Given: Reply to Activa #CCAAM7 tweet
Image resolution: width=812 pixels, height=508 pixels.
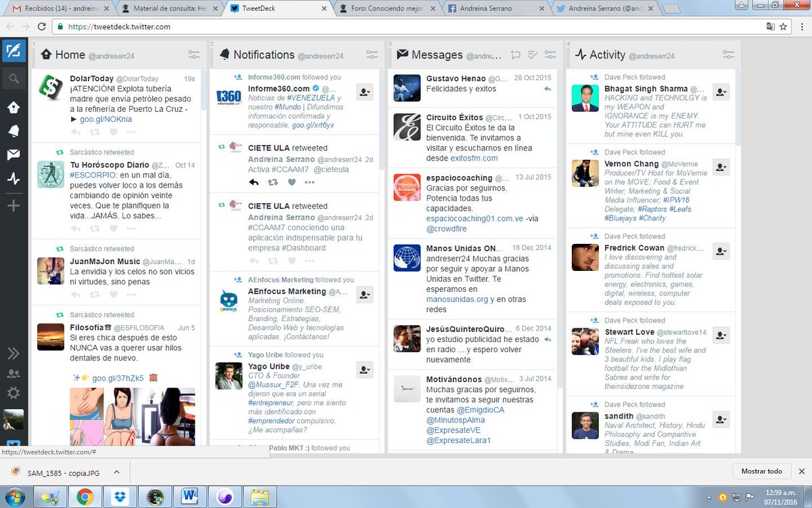Looking at the screenshot, I should (x=254, y=182).
